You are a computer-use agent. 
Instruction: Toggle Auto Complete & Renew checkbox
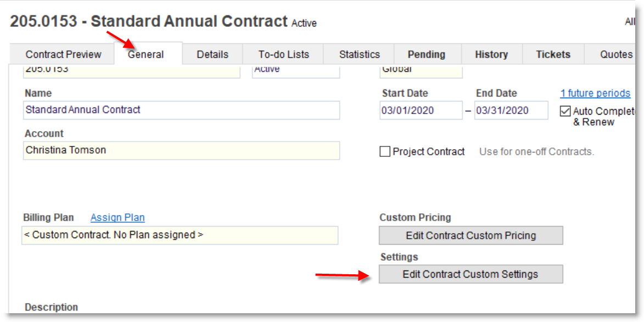point(565,111)
